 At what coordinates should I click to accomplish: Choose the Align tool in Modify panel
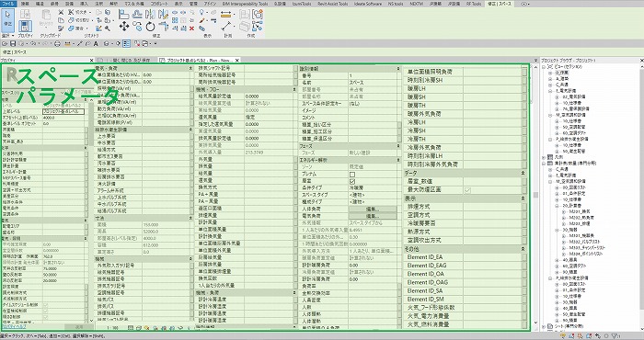coord(123,15)
